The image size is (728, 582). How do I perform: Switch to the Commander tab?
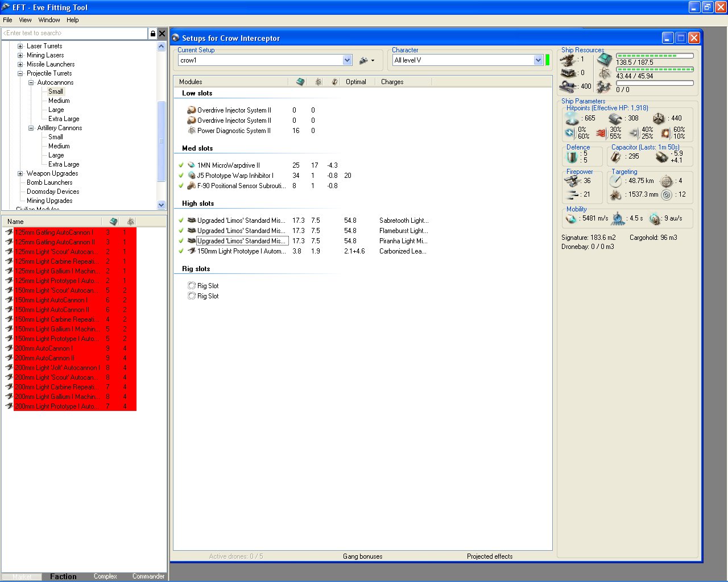[148, 576]
